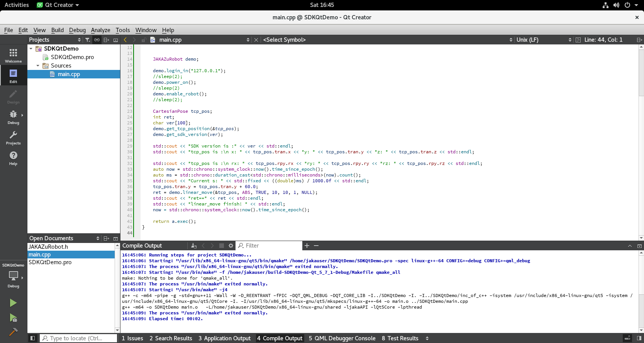Collapse the Sources folder in tree

click(x=38, y=66)
